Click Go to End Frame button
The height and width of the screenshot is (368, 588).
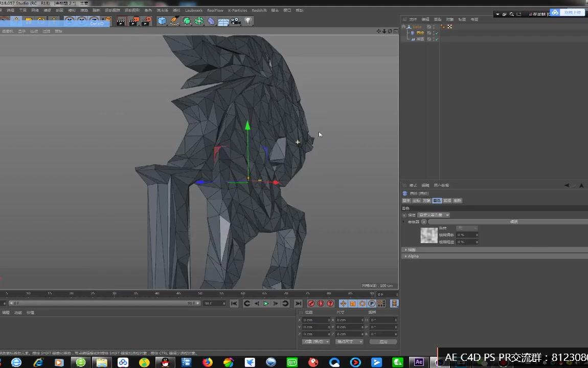pos(299,303)
